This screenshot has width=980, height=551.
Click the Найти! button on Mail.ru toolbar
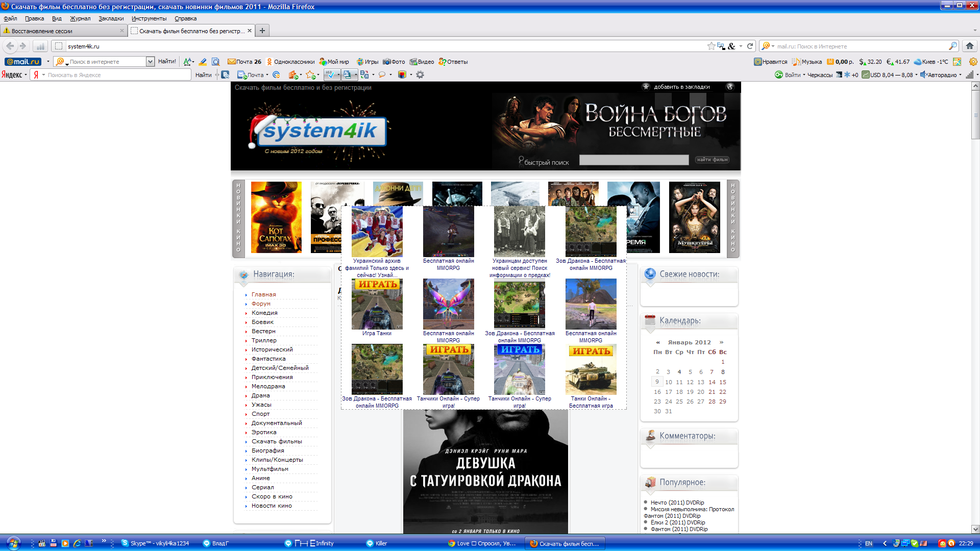167,62
